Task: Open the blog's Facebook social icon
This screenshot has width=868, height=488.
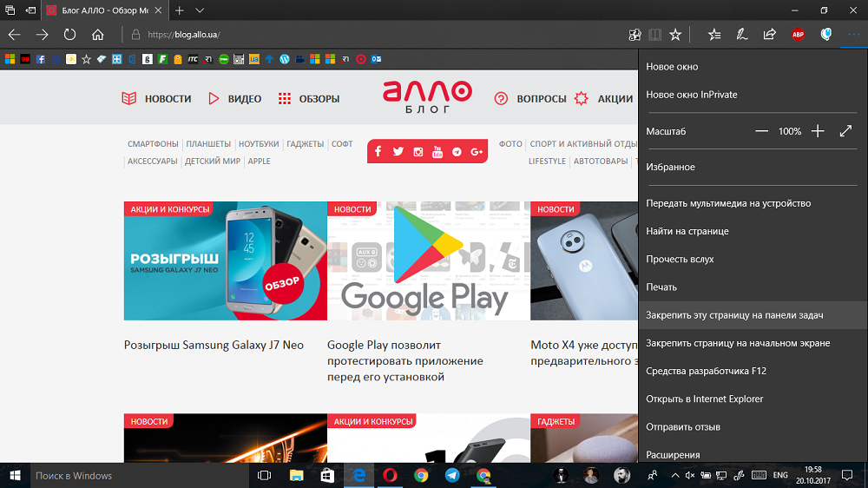Action: (378, 151)
